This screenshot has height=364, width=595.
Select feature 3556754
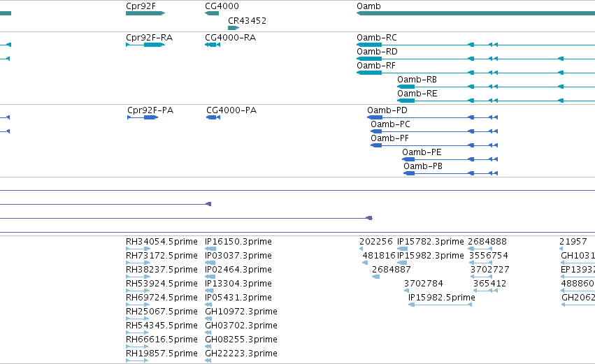coord(481,263)
